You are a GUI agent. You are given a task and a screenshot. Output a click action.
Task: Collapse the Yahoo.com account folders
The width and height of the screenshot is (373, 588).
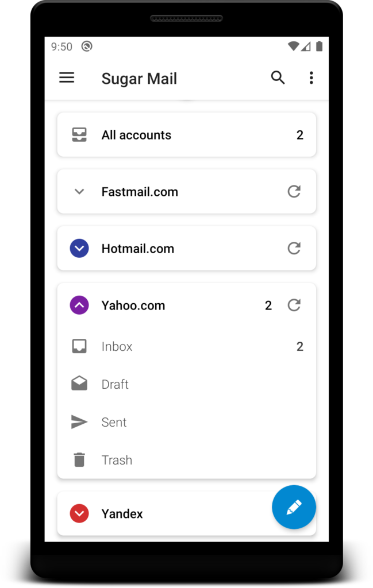pyautogui.click(x=79, y=305)
